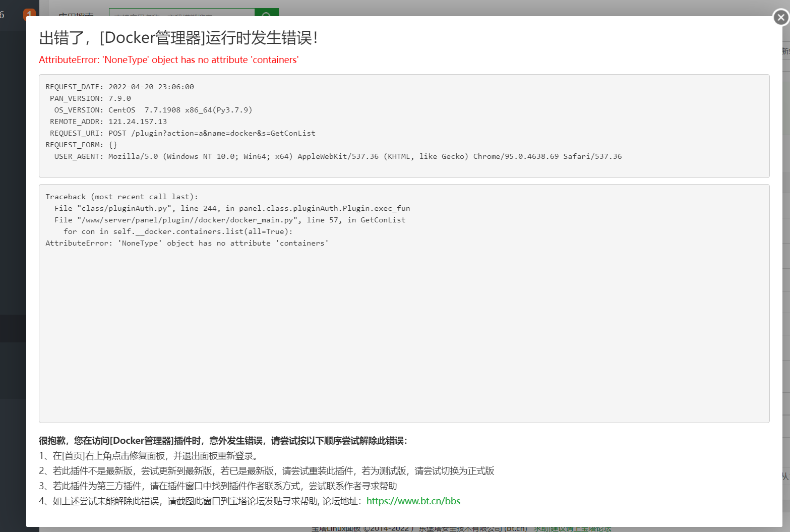Click the REQUEST_FORM {} line
790x532 pixels.
point(81,145)
